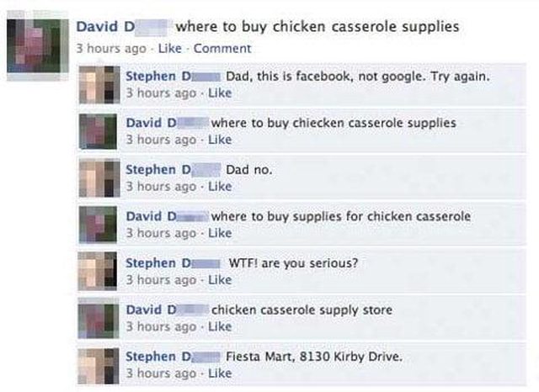
Task: Click Stephen D's name on first comment
Action: pos(173,77)
